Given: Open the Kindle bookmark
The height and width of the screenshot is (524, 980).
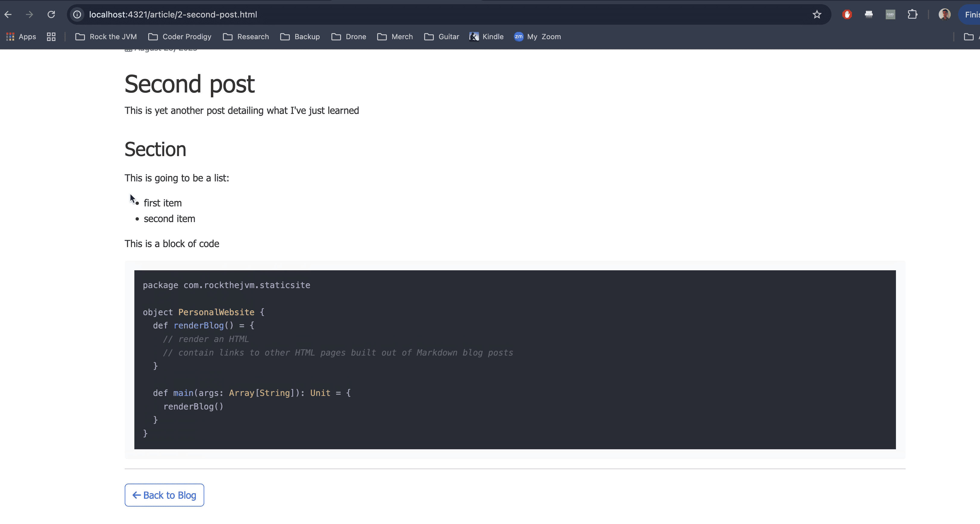Looking at the screenshot, I should point(486,36).
